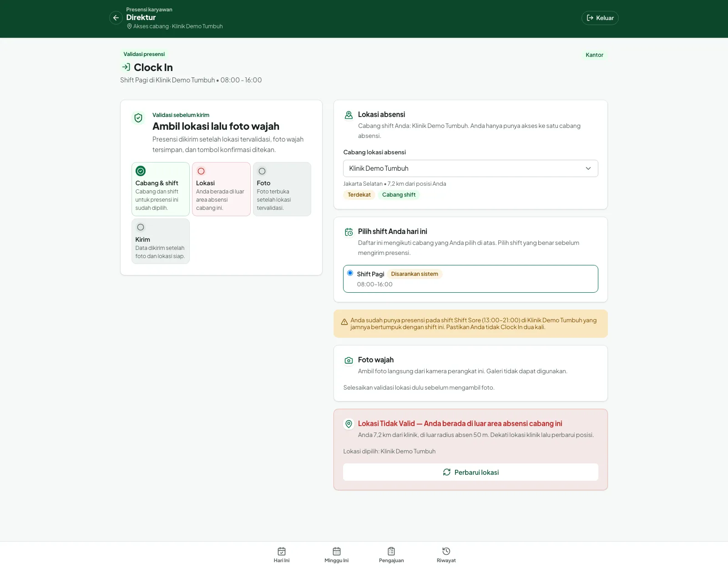Click the Cabang shift tag
Screen dimensions: 728x569
(x=399, y=195)
